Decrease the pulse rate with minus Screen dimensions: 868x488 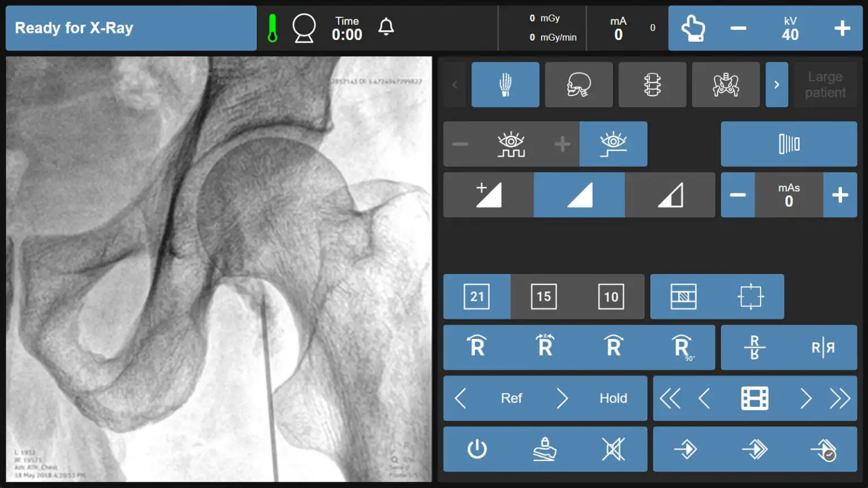point(461,144)
